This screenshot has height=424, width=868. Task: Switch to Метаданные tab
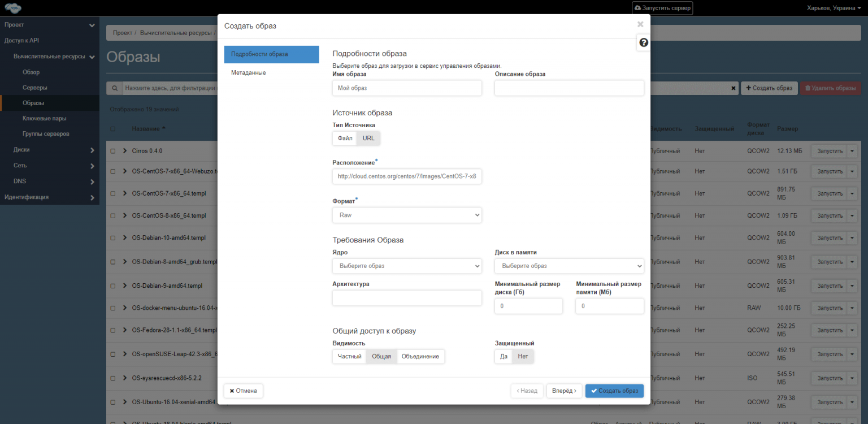click(272, 73)
